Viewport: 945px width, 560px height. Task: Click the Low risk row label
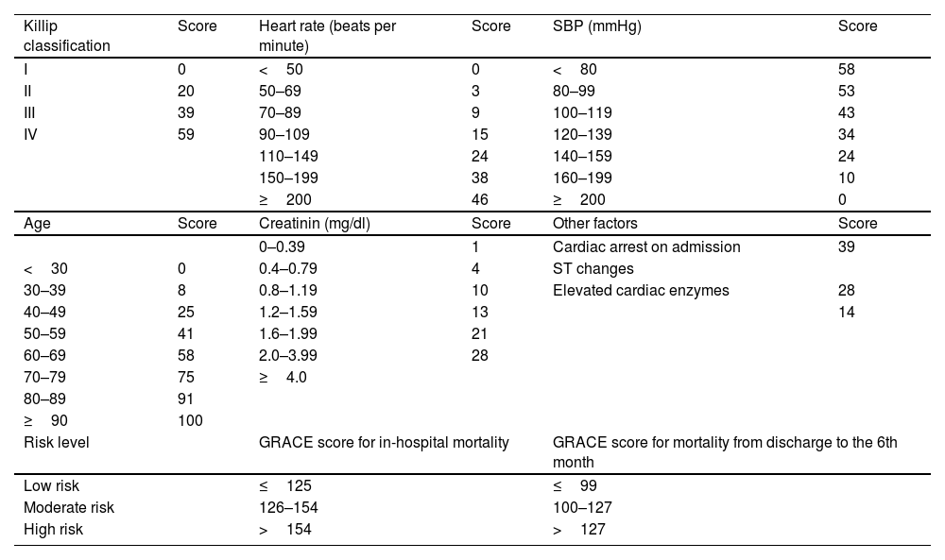pos(51,486)
